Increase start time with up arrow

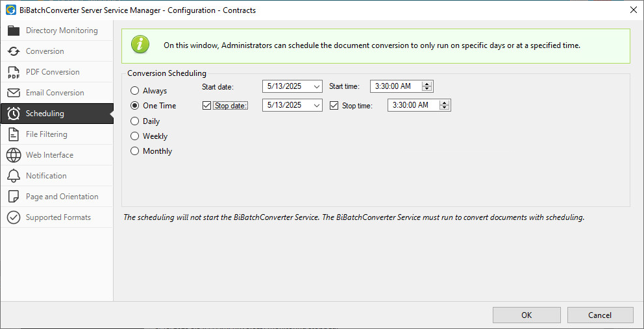coord(427,84)
